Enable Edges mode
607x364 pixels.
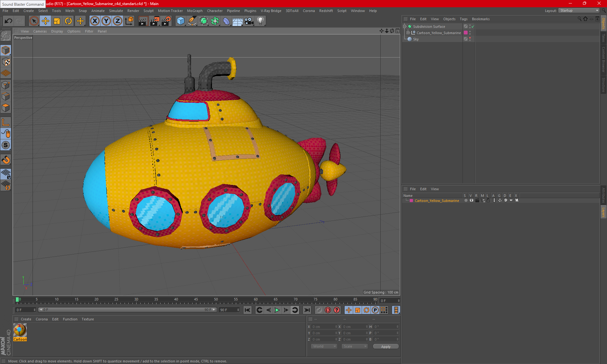tap(6, 96)
